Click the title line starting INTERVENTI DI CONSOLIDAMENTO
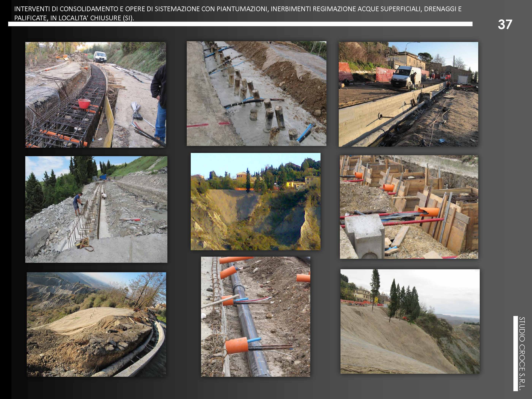Image resolution: width=532 pixels, height=399 pixels. click(x=238, y=9)
